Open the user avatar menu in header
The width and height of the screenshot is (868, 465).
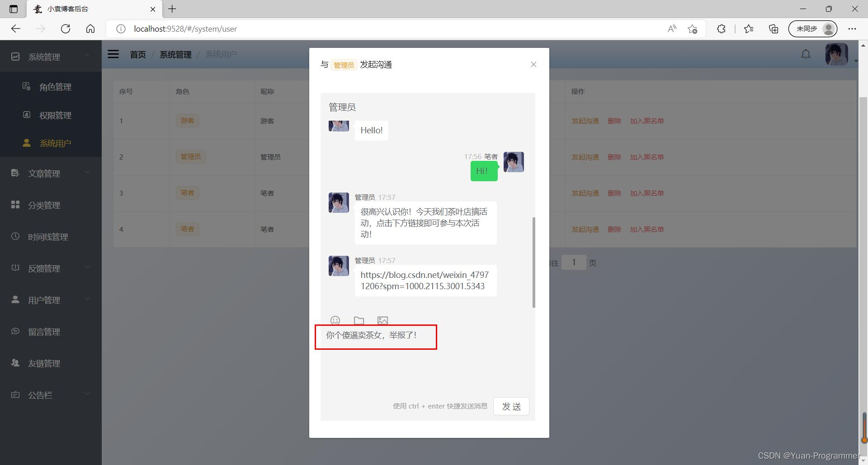point(836,54)
